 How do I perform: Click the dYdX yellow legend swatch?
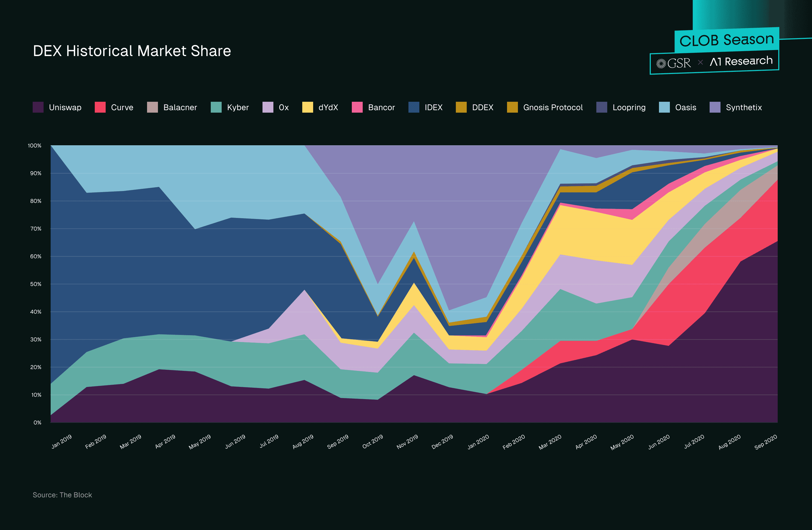(x=308, y=107)
